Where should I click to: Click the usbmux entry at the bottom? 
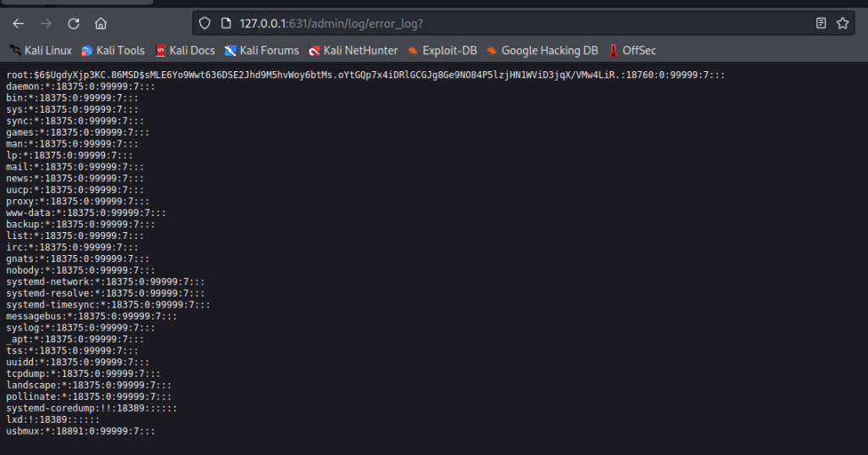point(81,431)
